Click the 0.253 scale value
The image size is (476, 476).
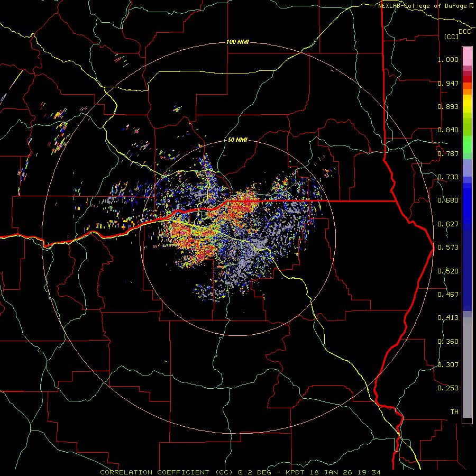coord(448,388)
